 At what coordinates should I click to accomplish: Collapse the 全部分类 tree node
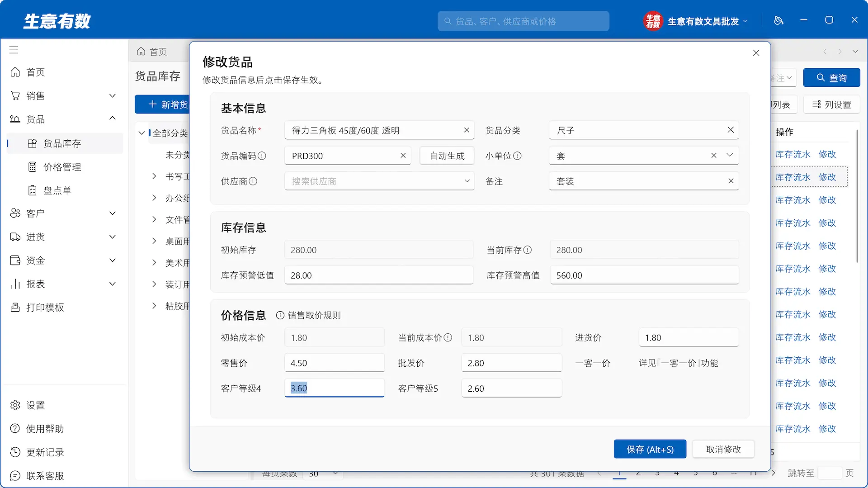point(142,133)
